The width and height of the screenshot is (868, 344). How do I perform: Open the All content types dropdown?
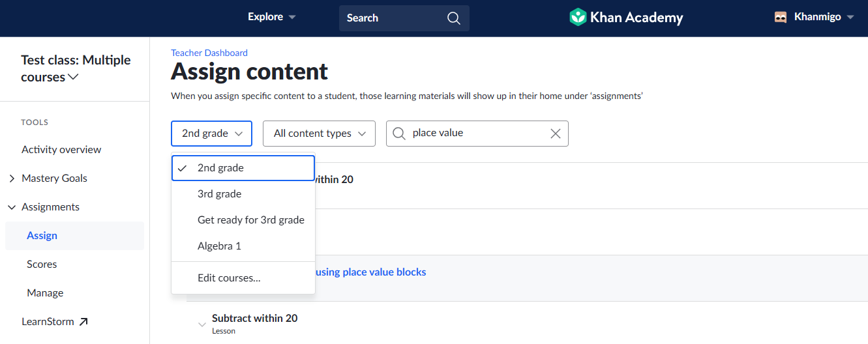coord(319,134)
